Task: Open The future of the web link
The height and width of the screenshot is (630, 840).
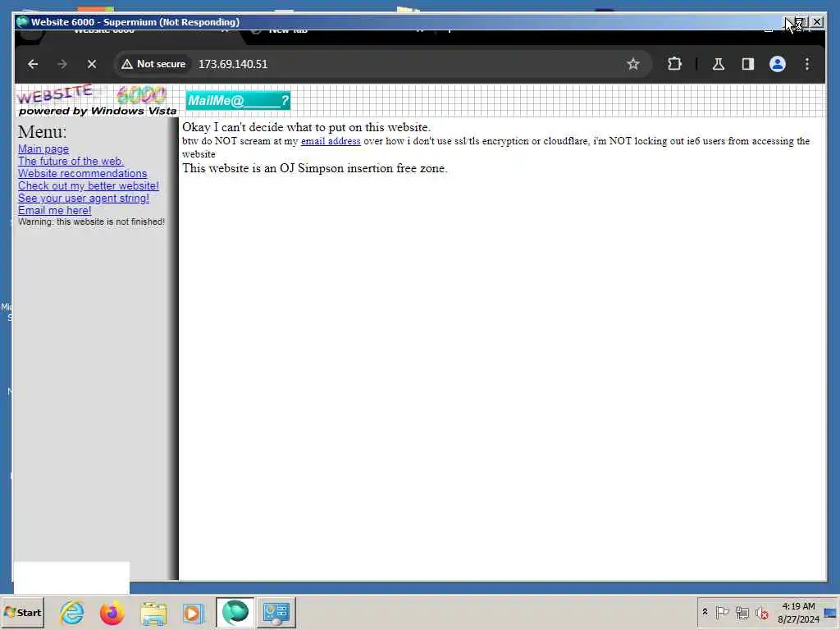Action: coord(71,162)
